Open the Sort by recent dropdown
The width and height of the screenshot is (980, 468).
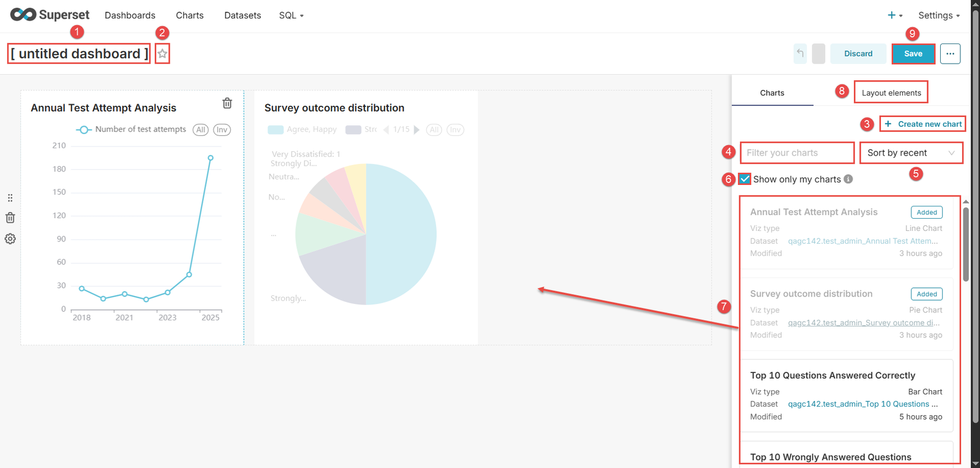pyautogui.click(x=911, y=153)
